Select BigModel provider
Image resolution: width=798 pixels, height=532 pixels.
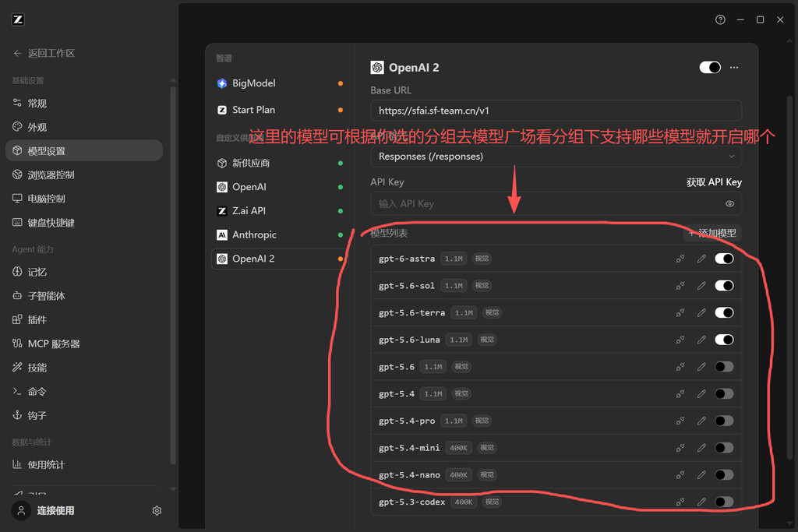(280, 83)
